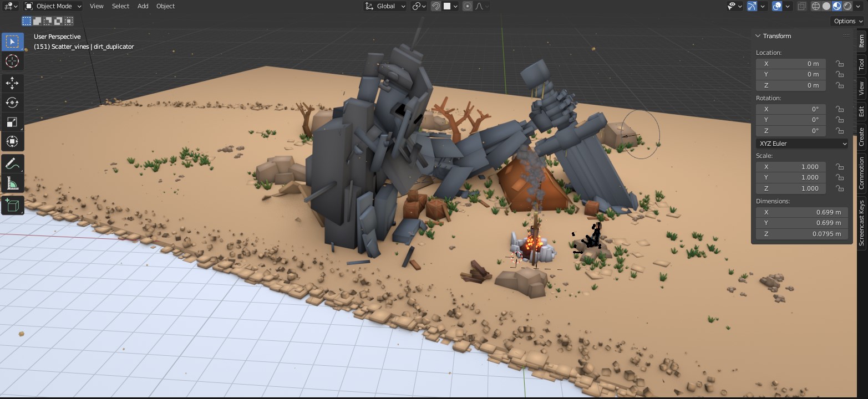Toggle viewport overlays display
The image size is (868, 399).
(777, 6)
